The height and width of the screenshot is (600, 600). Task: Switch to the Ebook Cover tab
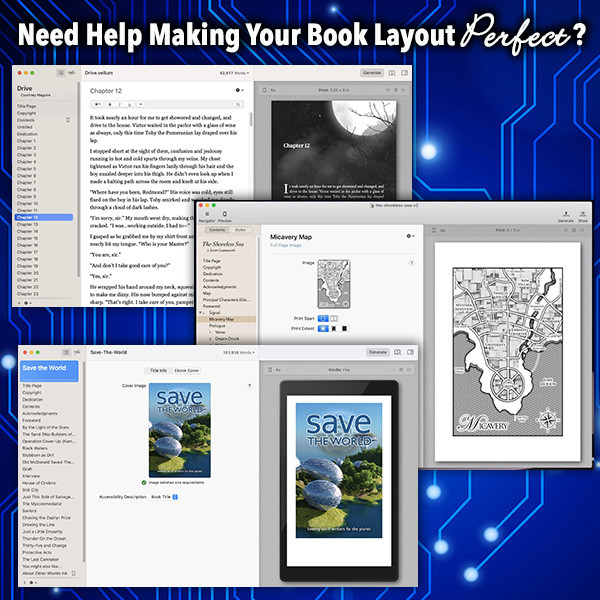click(187, 370)
